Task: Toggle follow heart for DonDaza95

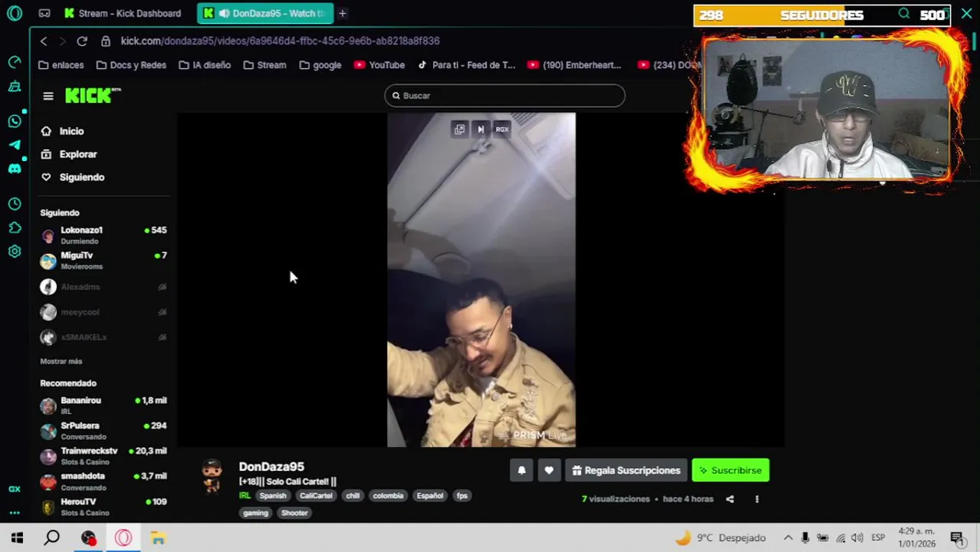Action: click(549, 470)
